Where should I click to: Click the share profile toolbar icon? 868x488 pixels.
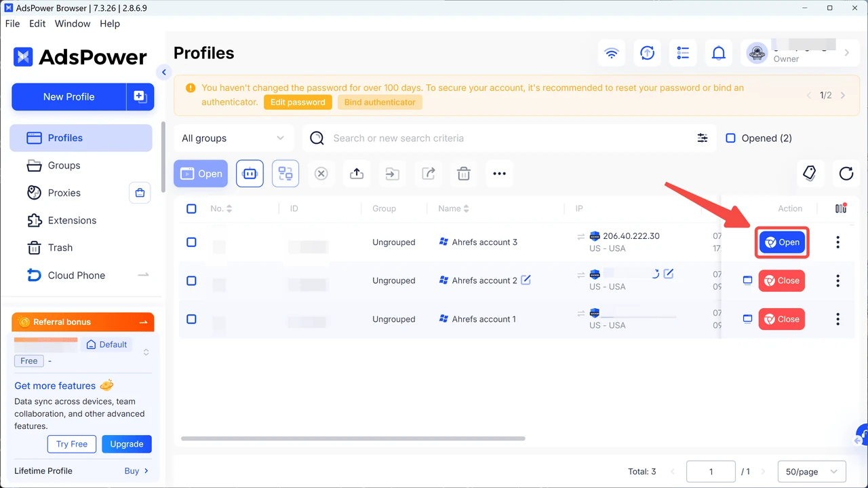point(428,174)
